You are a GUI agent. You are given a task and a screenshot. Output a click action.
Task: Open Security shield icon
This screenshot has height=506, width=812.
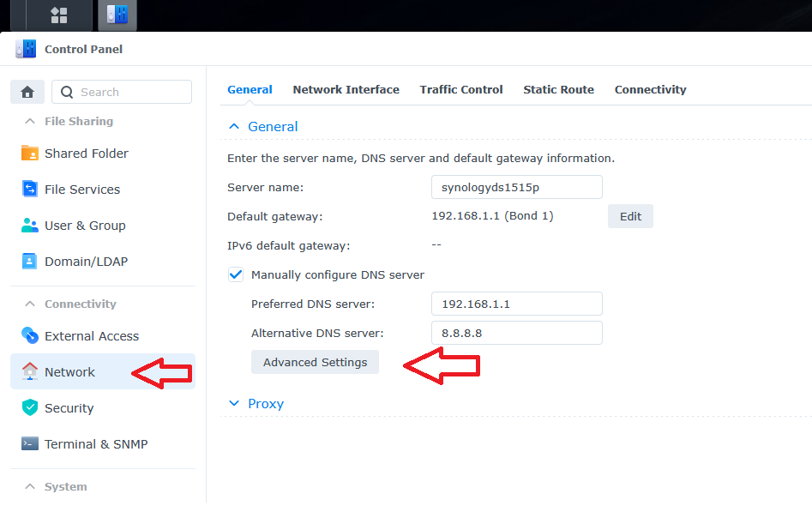tap(30, 408)
